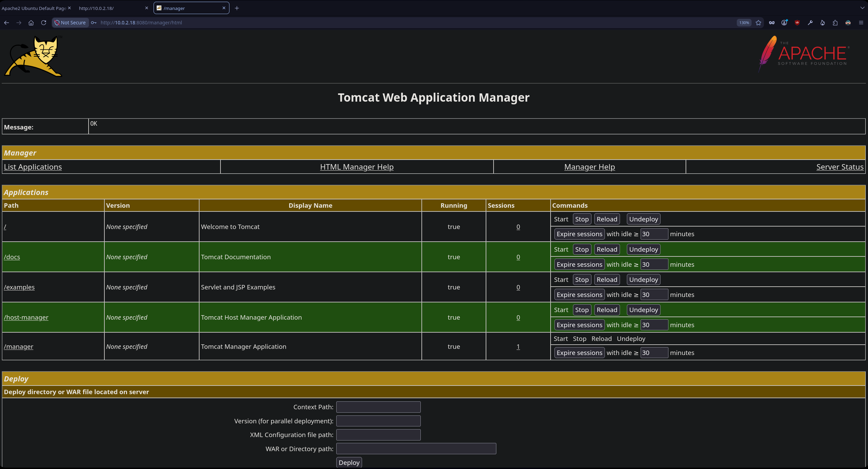Click the goggles-avatar extension icon
The width and height of the screenshot is (868, 469).
(x=848, y=23)
